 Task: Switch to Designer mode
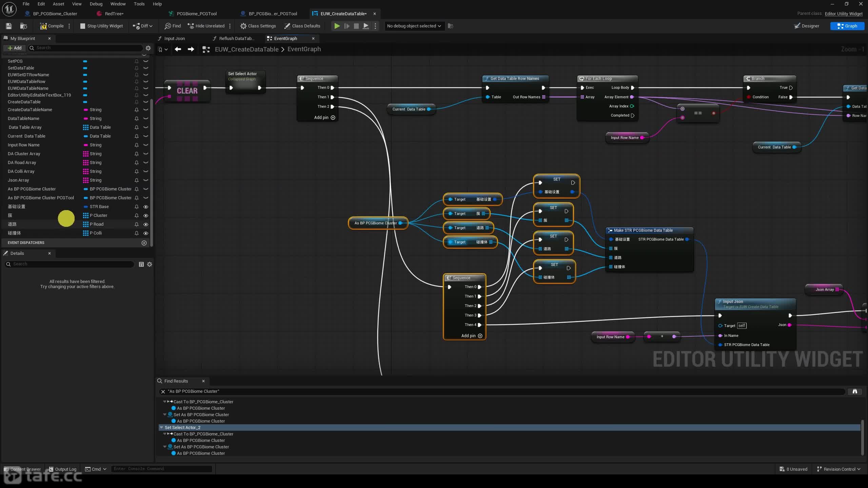click(807, 26)
